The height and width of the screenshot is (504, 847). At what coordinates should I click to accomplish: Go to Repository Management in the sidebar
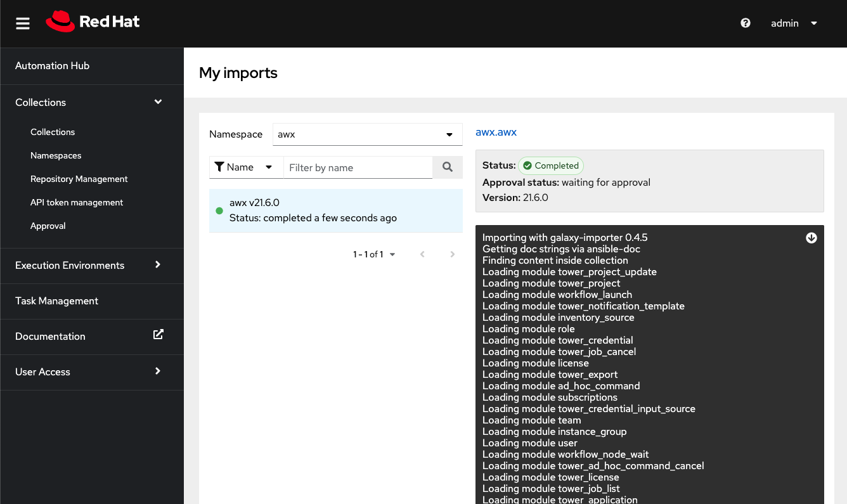click(x=79, y=179)
